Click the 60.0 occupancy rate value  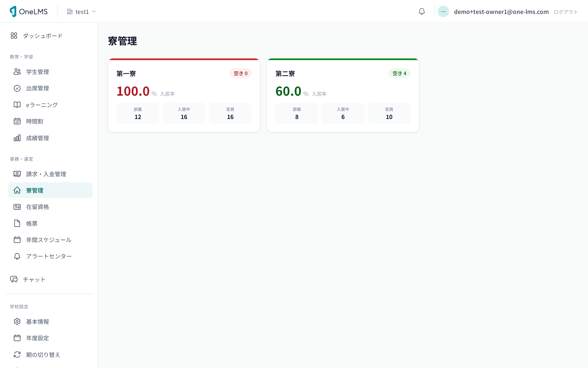[288, 91]
